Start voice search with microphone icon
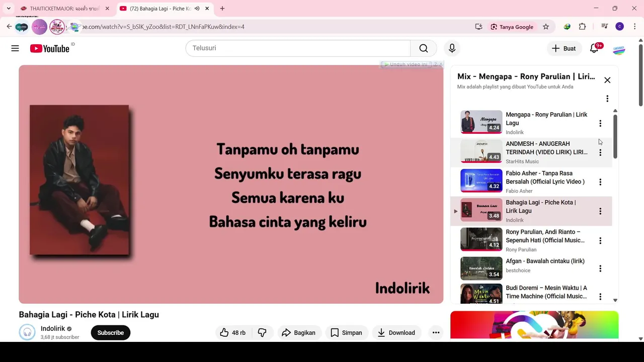 tap(452, 48)
